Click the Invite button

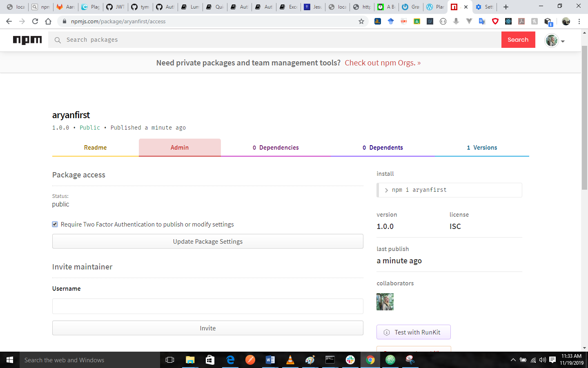click(208, 328)
